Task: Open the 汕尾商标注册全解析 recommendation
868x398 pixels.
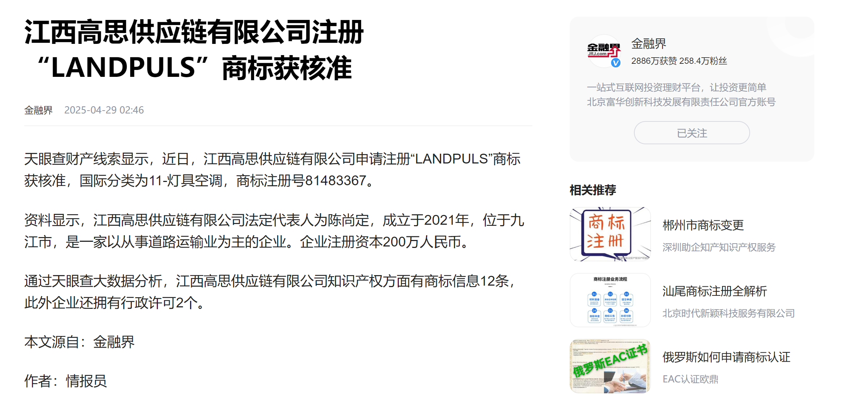Action: coord(715,291)
